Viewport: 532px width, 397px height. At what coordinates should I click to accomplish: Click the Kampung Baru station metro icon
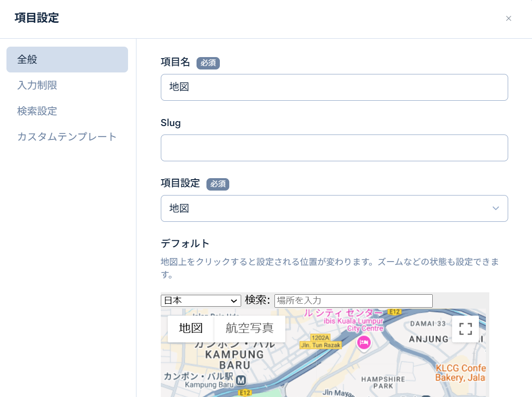[241, 381]
